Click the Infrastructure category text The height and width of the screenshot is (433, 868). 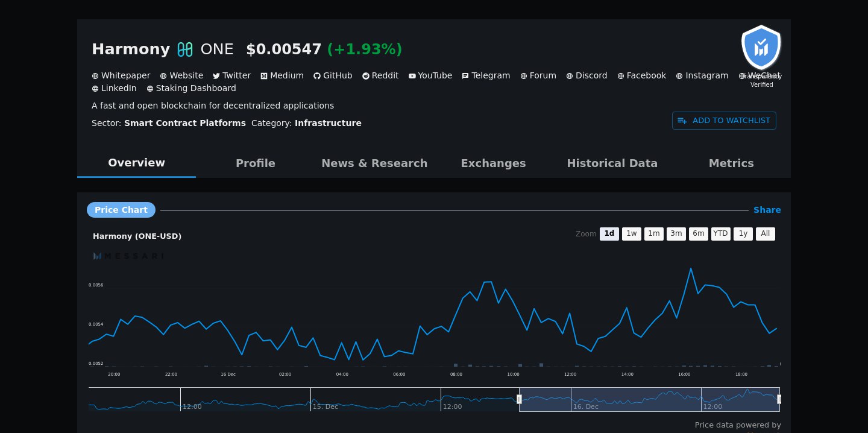point(328,123)
